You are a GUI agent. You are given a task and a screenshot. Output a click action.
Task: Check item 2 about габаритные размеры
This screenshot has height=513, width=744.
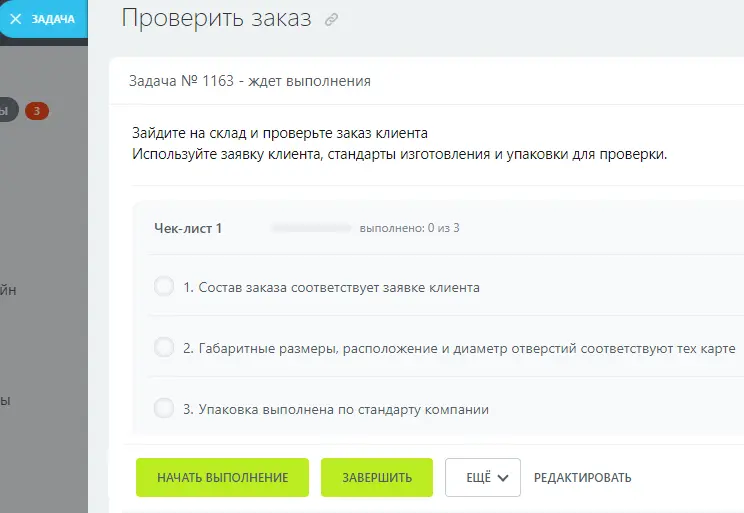164,347
